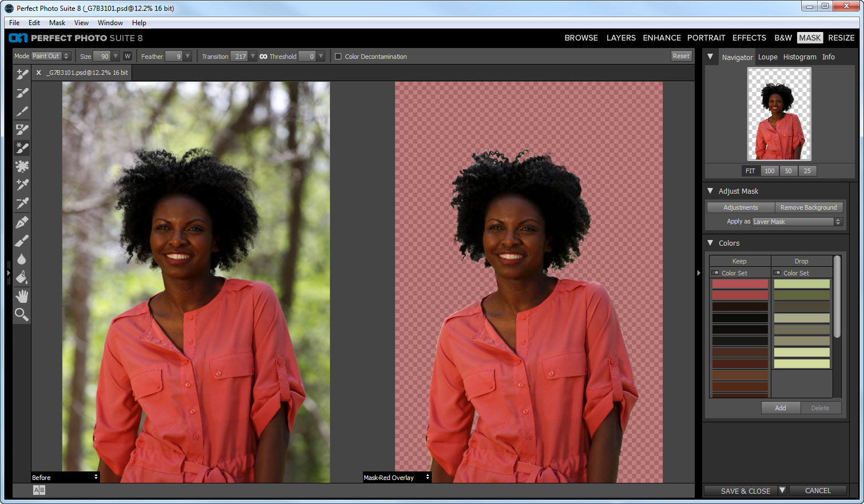Toggle the Transition-Threshold link icon
This screenshot has height=504, width=864.
point(263,56)
